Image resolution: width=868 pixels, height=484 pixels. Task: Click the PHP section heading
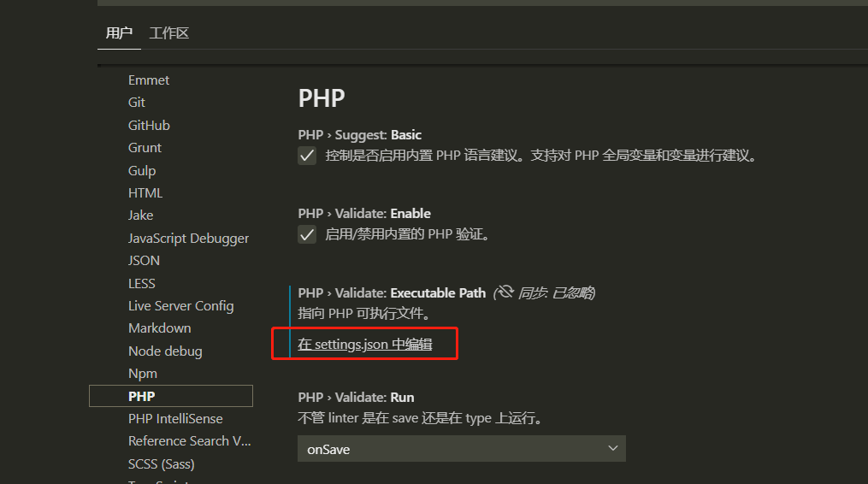tap(322, 98)
